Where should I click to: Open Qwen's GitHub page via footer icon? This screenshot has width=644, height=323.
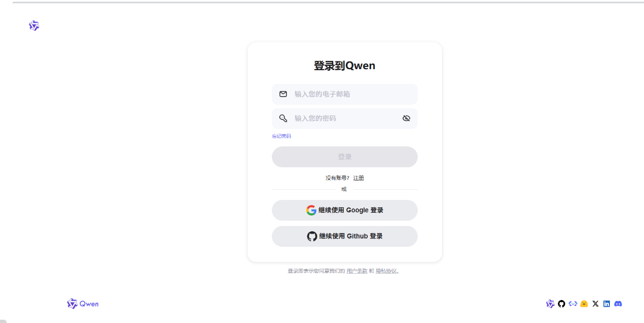click(x=561, y=303)
